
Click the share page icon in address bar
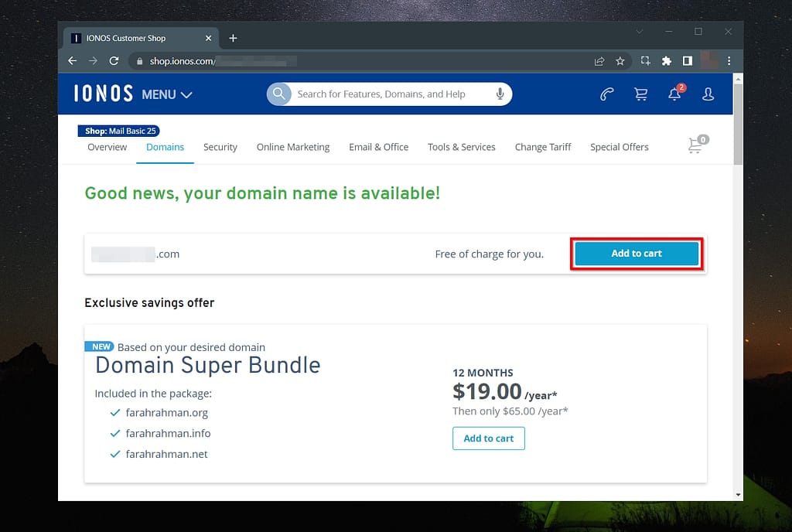click(x=599, y=61)
